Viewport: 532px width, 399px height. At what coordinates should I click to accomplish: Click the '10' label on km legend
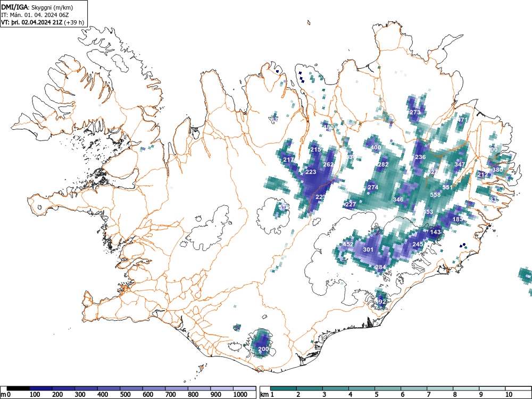pyautogui.click(x=509, y=395)
